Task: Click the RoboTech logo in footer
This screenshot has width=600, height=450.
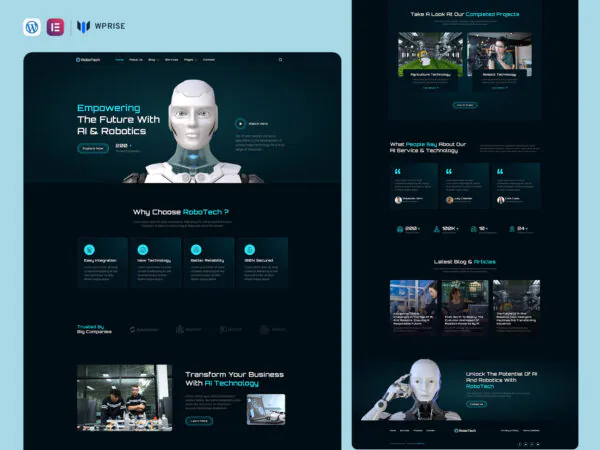Action: 465,430
